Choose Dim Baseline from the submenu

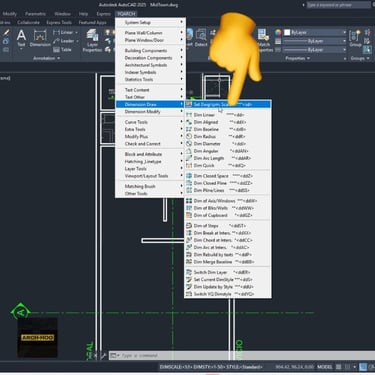pyautogui.click(x=228, y=129)
